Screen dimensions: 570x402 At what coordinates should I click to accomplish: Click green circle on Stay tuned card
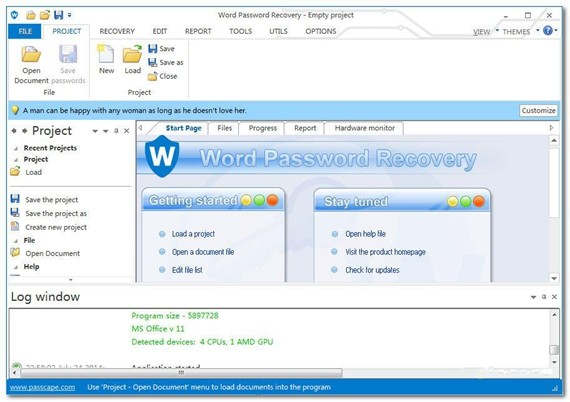(466, 201)
